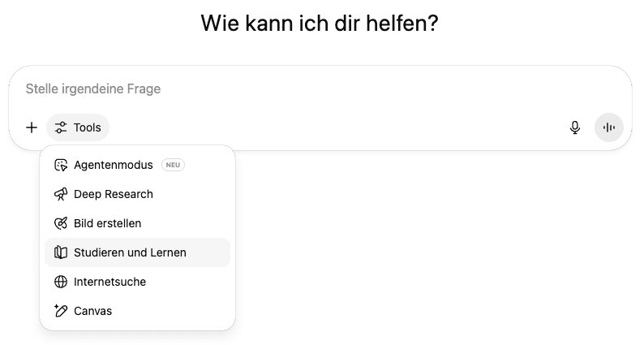Enable Internetsuche from the tools list
Screen dimensions: 644x345
137,282
